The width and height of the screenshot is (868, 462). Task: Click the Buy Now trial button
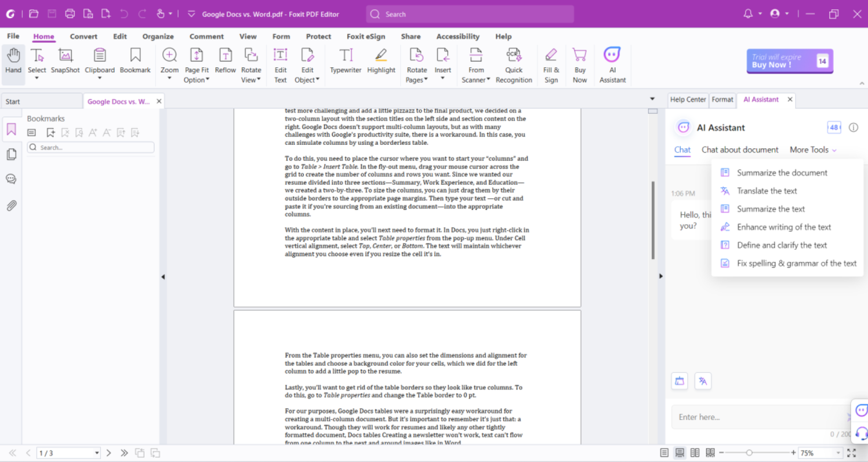pos(789,61)
